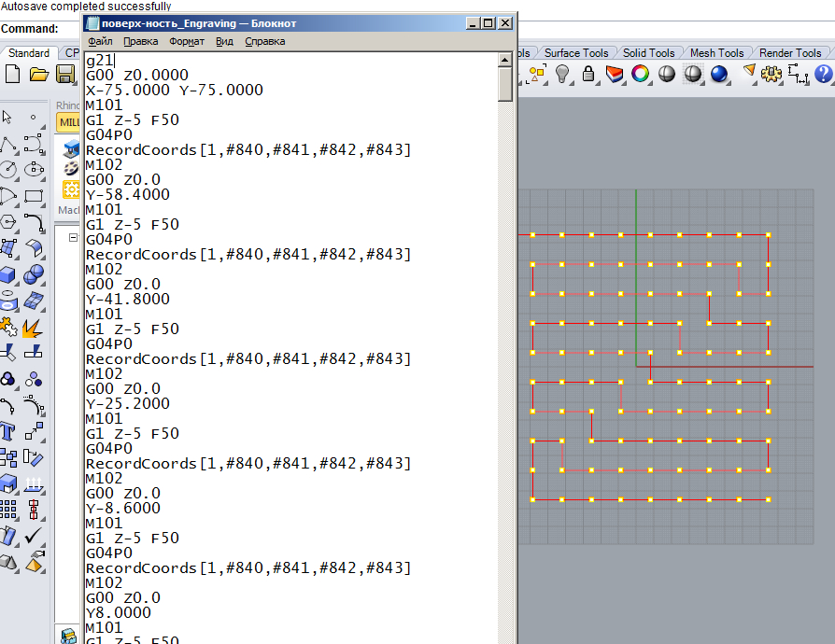
Task: Select the Polyline tool
Action: click(8, 144)
